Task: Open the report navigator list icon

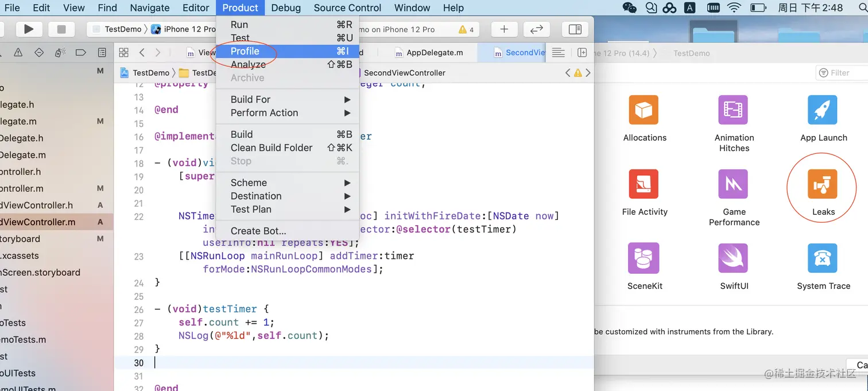Action: tap(102, 52)
